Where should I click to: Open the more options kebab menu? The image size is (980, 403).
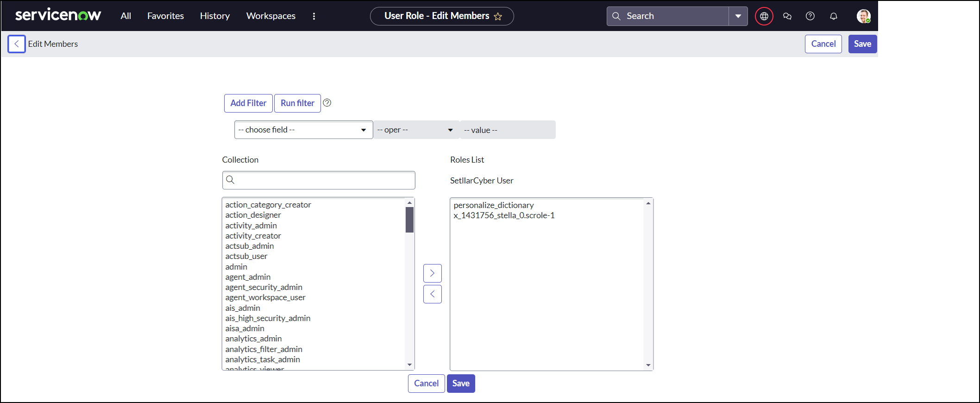pos(314,16)
